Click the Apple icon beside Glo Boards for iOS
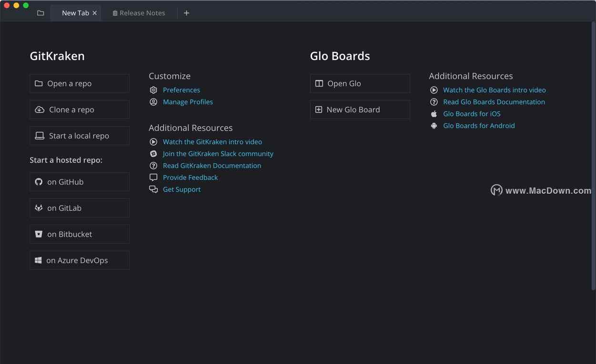The height and width of the screenshot is (364, 596). coord(434,114)
